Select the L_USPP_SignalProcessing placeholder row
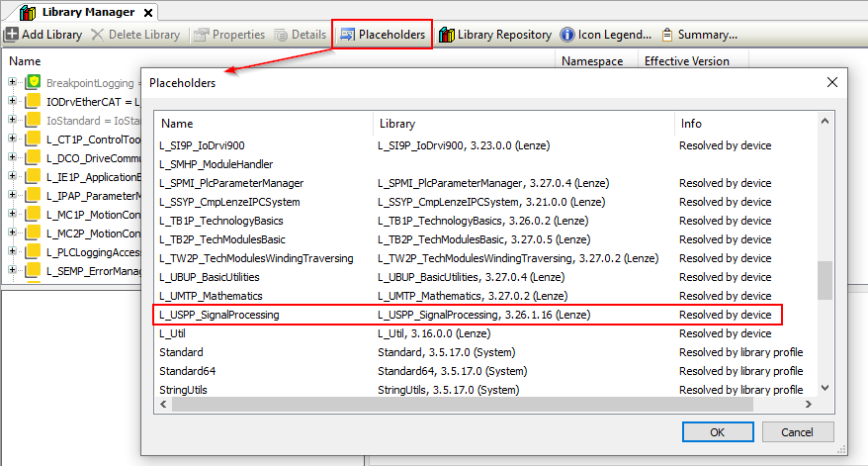The image size is (868, 466). (219, 315)
